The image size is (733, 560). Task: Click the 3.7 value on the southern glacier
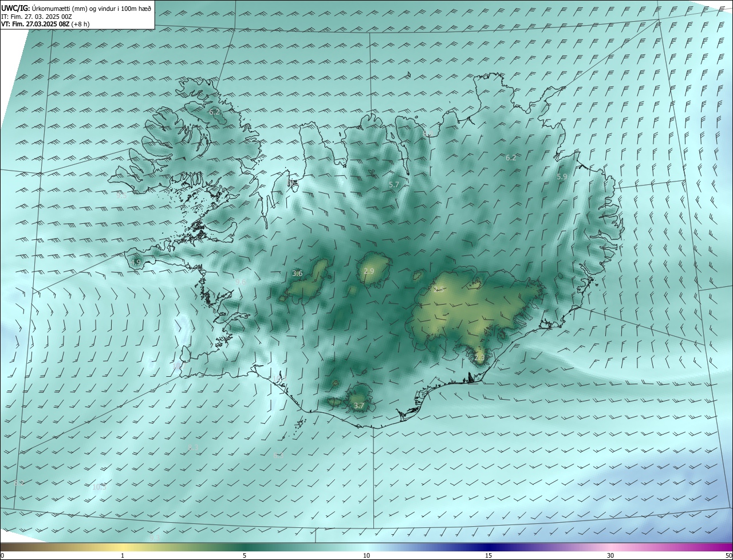358,406
